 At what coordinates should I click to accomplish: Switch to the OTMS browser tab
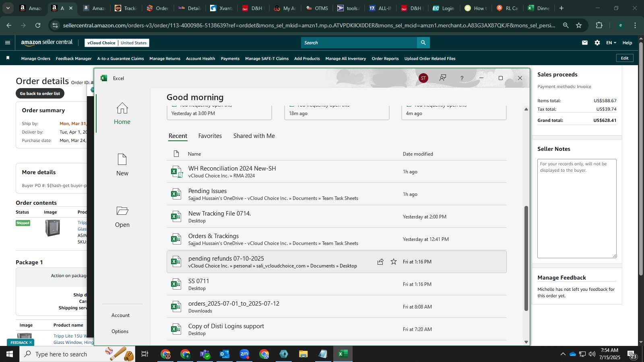[x=317, y=8]
